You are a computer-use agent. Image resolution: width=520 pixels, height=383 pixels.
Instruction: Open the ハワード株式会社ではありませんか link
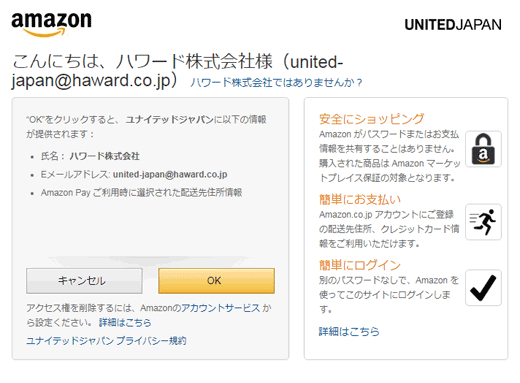tap(276, 82)
